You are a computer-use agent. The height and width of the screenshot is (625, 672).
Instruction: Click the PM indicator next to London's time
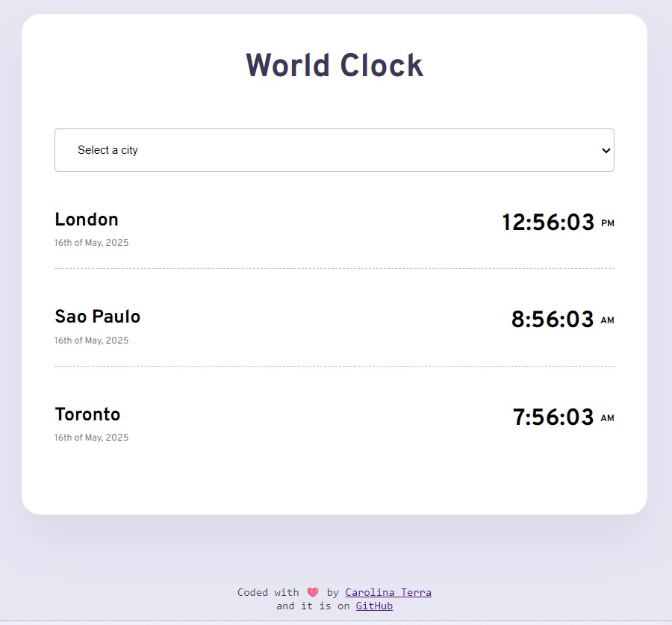608,223
